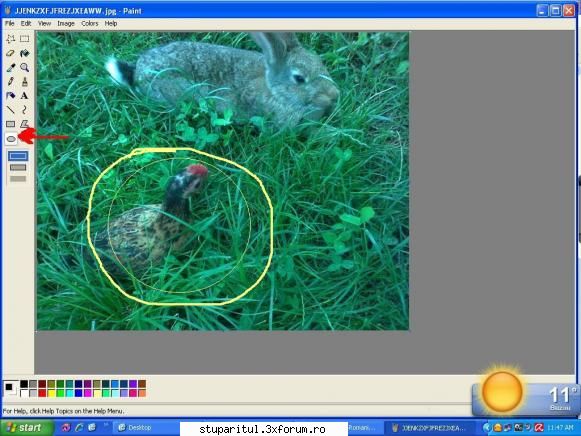Click the Show Desktop quick launch icon

[x=92, y=427]
